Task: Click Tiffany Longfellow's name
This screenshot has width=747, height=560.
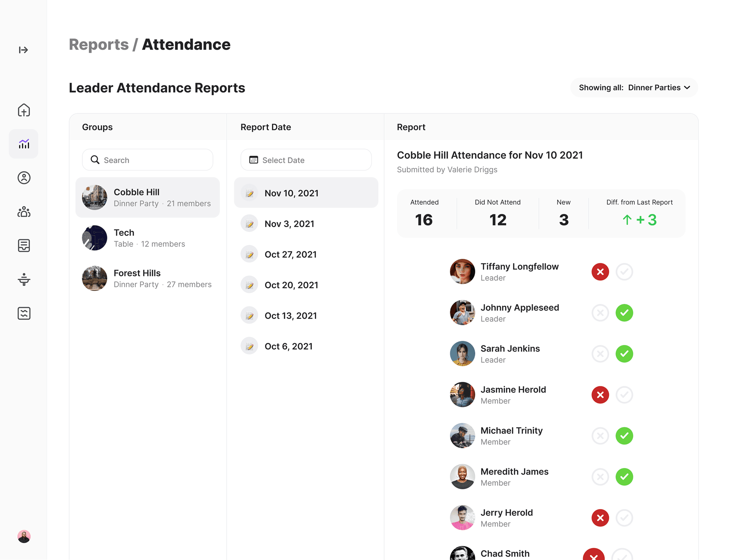Action: coord(519,266)
